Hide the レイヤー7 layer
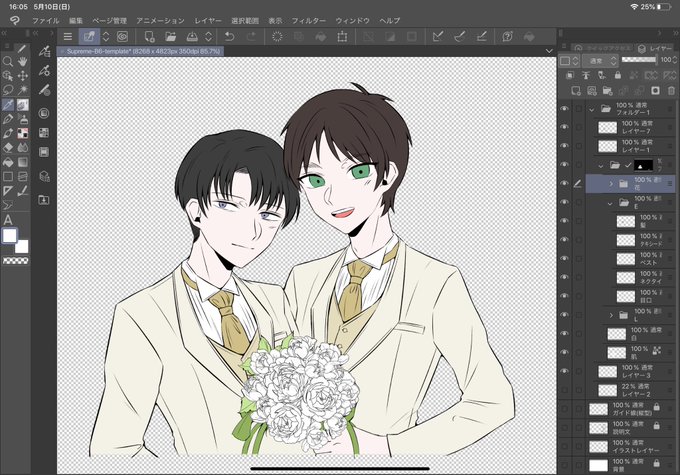The image size is (680, 475). point(564,127)
